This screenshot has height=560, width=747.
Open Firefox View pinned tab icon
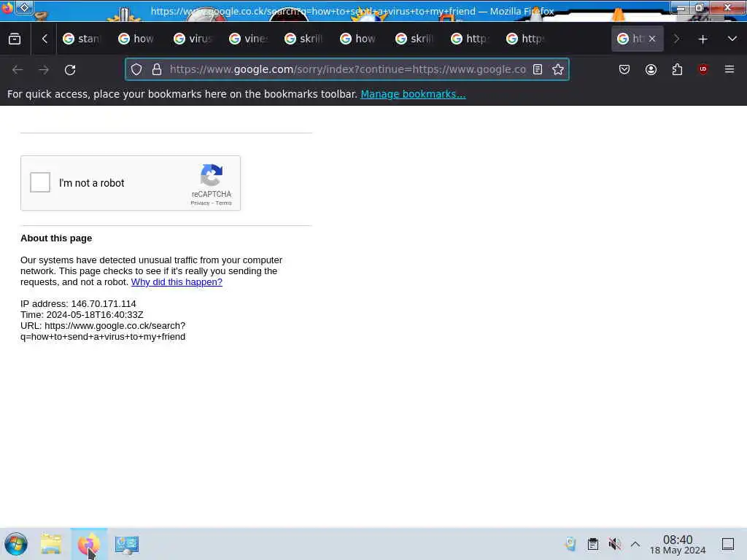(x=15, y=39)
